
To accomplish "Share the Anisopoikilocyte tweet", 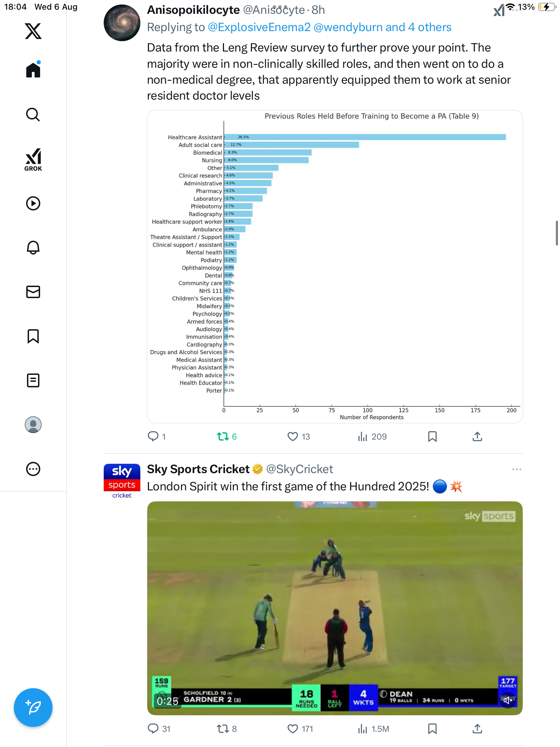I will (477, 437).
